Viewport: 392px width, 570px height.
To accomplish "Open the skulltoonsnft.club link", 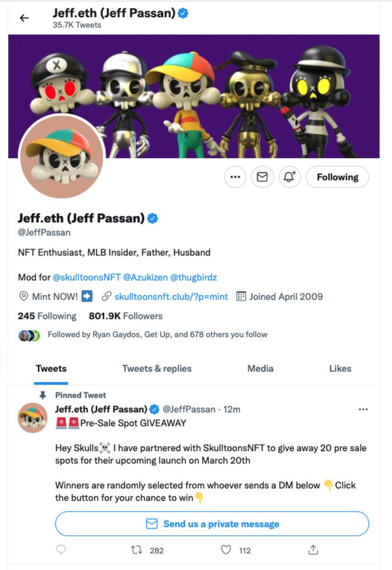I will [x=171, y=297].
